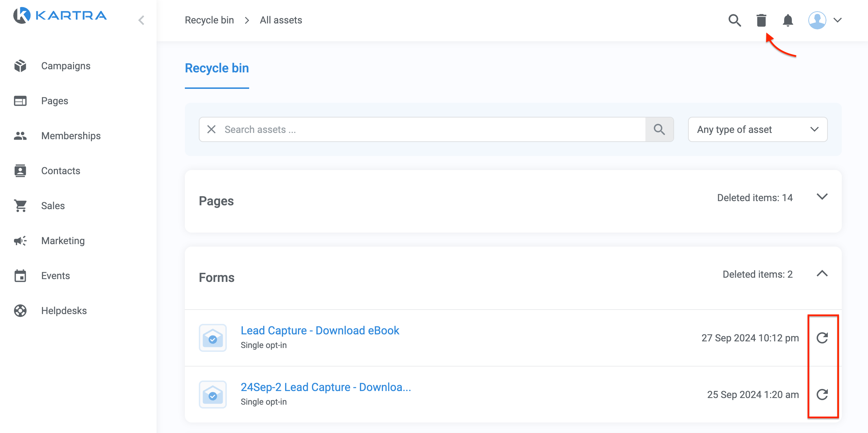Image resolution: width=868 pixels, height=433 pixels.
Task: Open the Memberships menu item
Action: (x=71, y=136)
